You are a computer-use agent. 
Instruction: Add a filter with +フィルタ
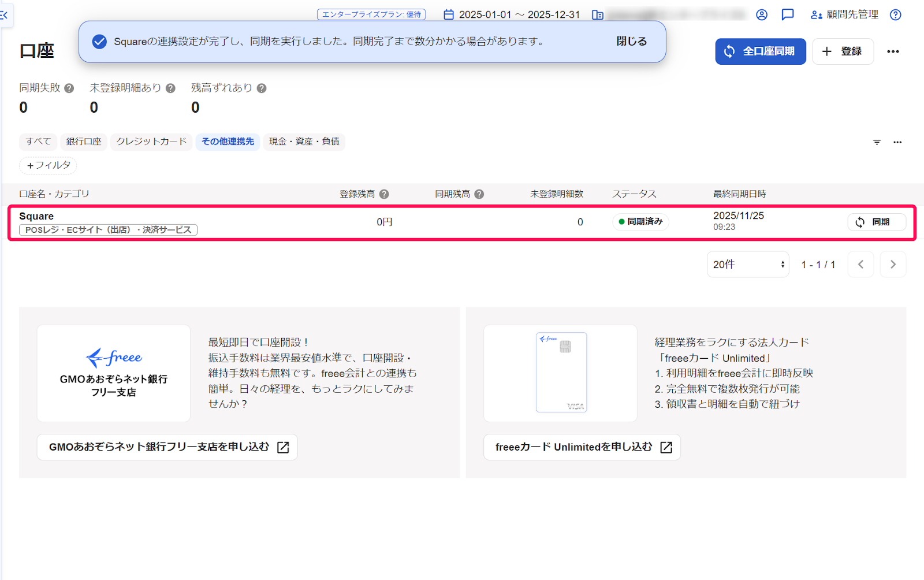49,165
